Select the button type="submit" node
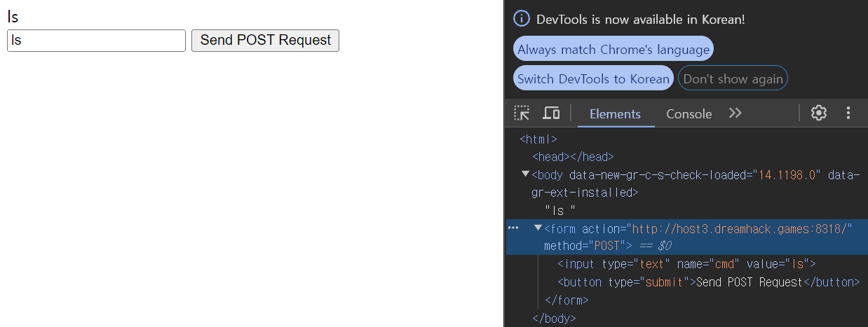The height and width of the screenshot is (327, 868). pyautogui.click(x=708, y=282)
